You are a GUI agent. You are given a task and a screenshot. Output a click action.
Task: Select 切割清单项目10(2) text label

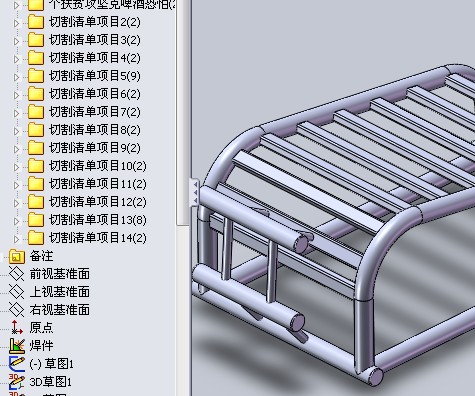tap(98, 166)
